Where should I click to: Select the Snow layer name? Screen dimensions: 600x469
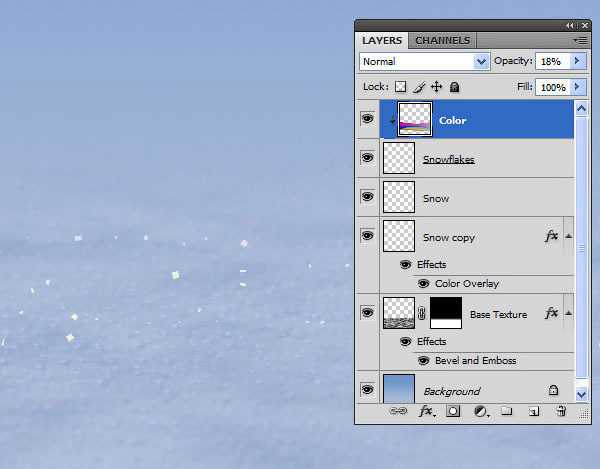click(x=436, y=199)
